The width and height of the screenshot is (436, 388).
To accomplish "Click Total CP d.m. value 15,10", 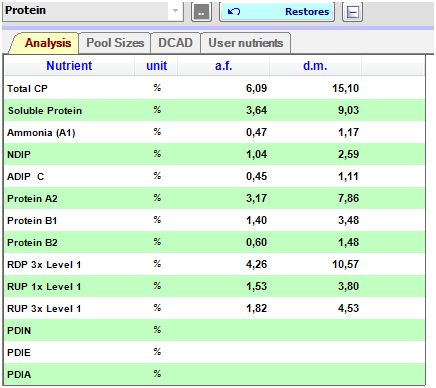I will 345,88.
